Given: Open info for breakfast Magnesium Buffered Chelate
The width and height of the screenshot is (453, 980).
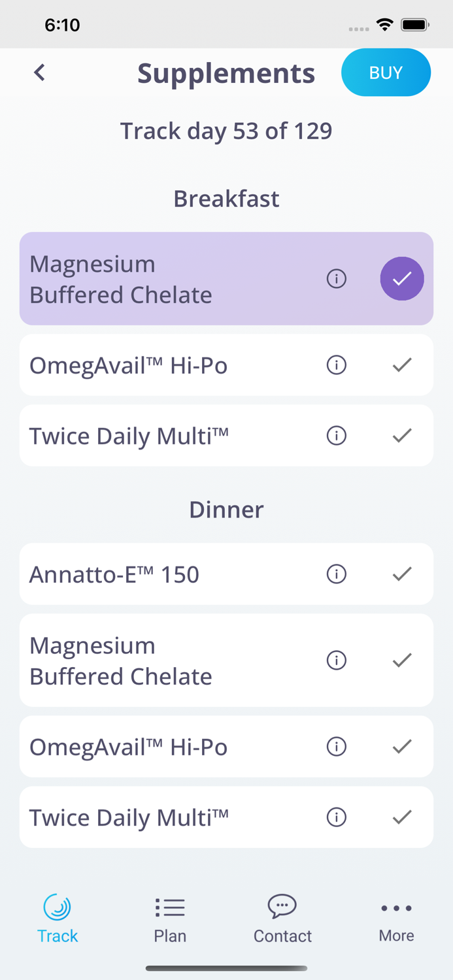Looking at the screenshot, I should (x=336, y=279).
